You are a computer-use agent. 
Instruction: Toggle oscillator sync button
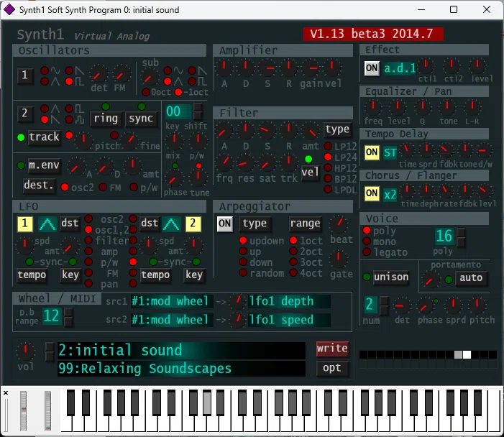(x=141, y=119)
